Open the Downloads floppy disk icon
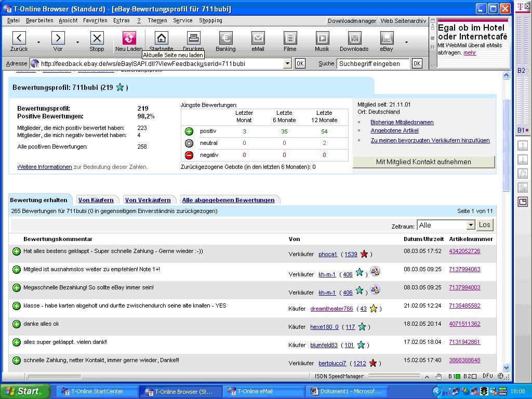532x399 pixels. [x=354, y=37]
